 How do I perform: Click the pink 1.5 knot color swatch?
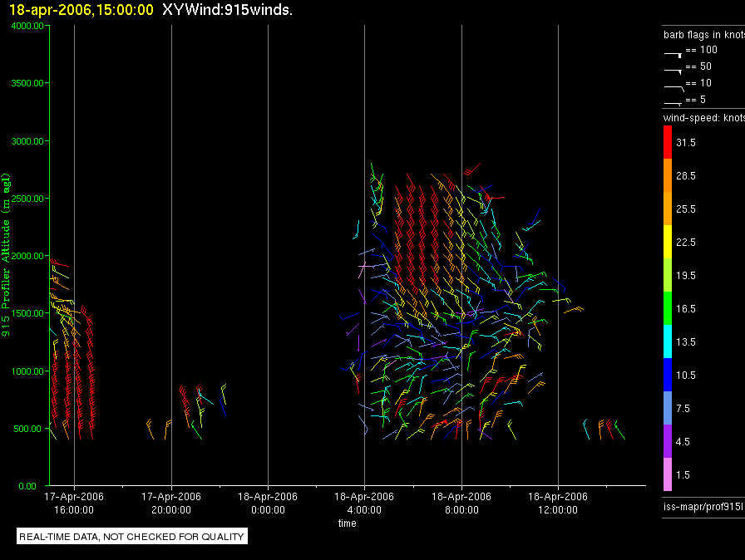668,474
